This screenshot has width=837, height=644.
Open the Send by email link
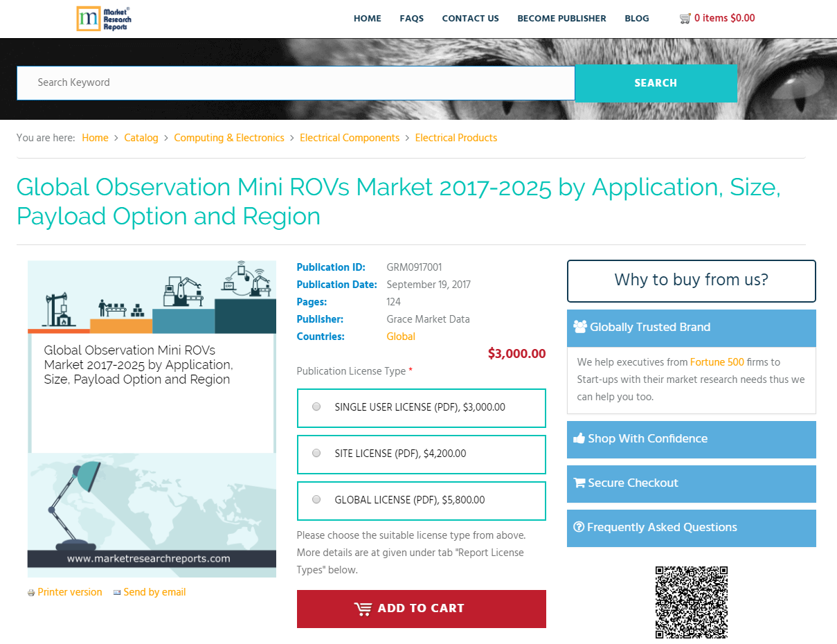[154, 592]
